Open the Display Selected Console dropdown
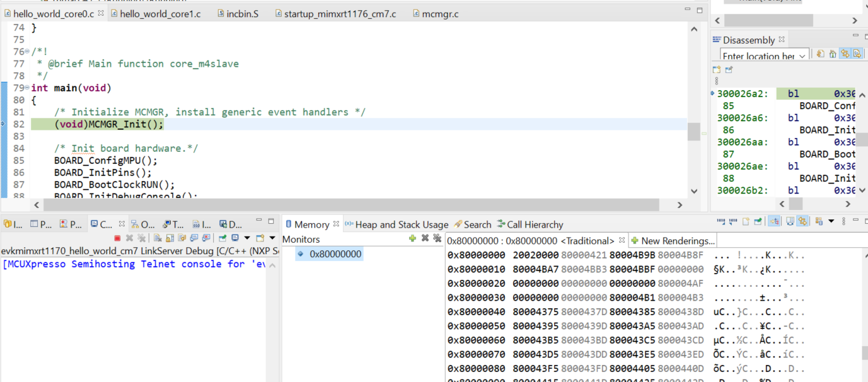Image resolution: width=868 pixels, height=382 pixels. 247,238
